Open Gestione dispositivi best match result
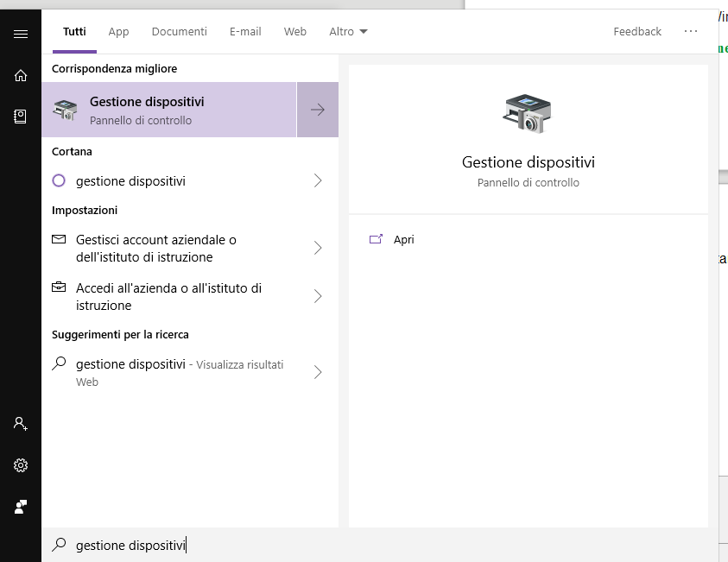Screen dimensions: 728x562 169,110
